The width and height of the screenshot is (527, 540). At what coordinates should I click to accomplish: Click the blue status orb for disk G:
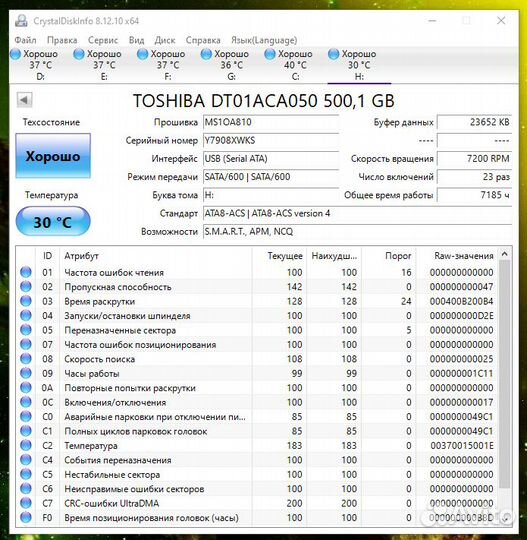[x=206, y=54]
